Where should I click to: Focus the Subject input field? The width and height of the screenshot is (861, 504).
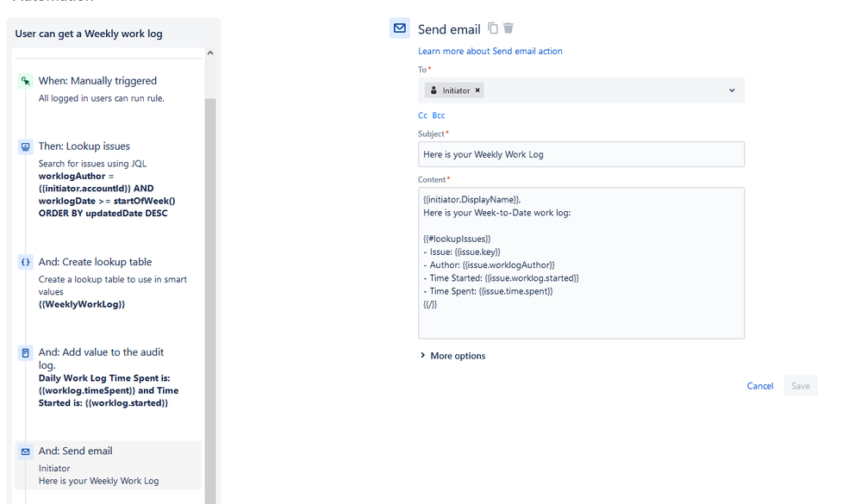(581, 153)
